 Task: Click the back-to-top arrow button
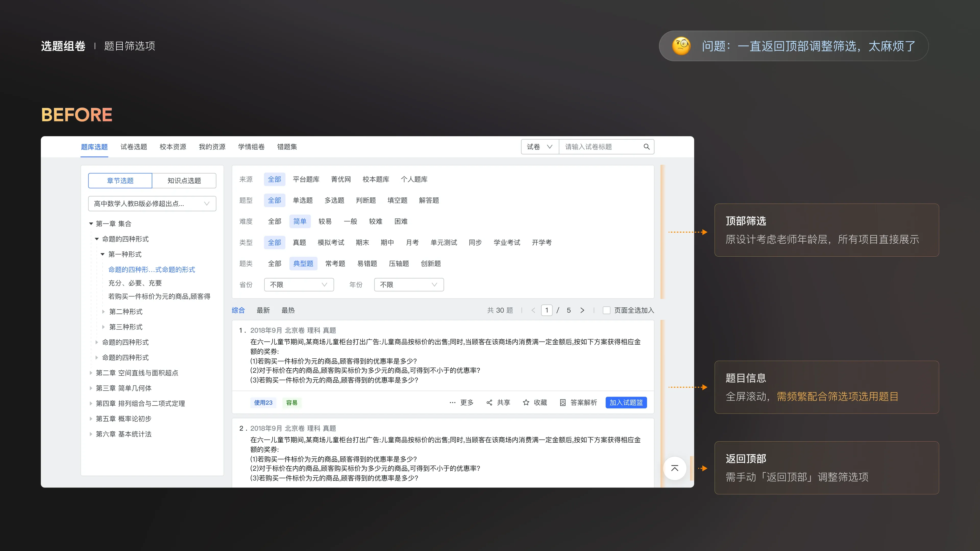pos(675,468)
